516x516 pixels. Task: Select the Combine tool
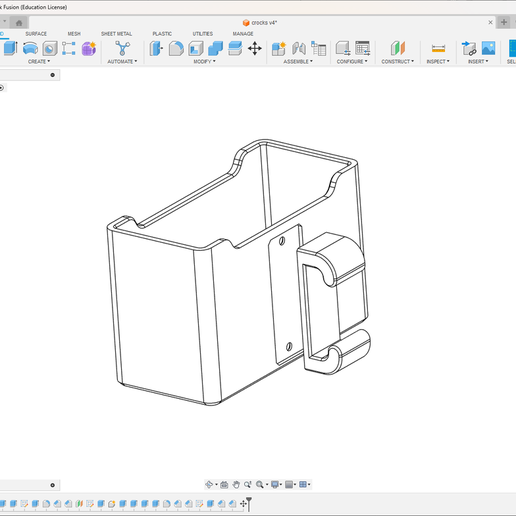(215, 48)
